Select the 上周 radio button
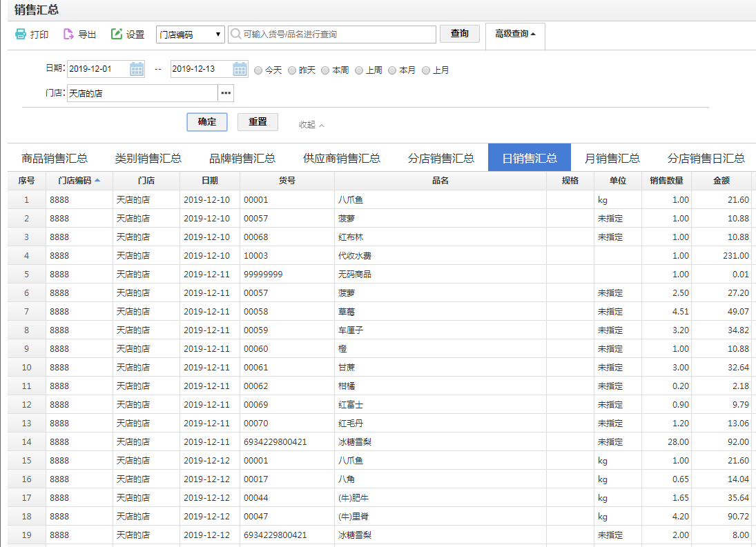Image resolution: width=756 pixels, height=547 pixels. 359,70
